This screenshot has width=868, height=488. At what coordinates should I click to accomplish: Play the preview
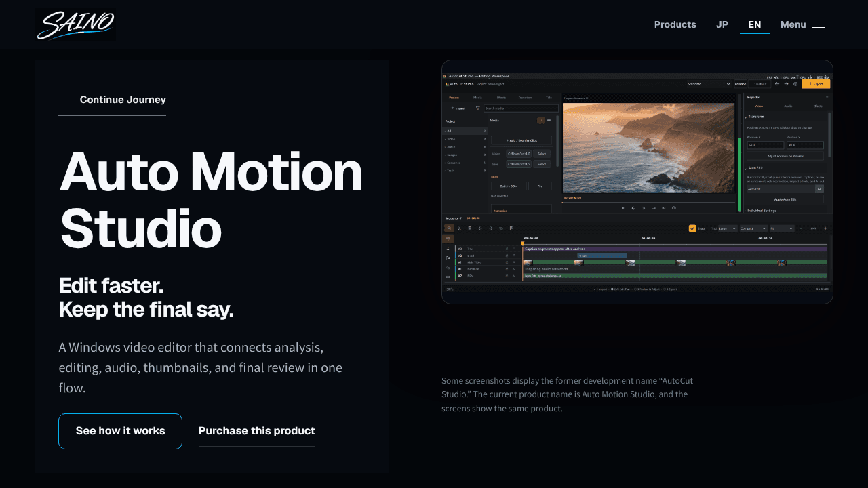pos(644,208)
